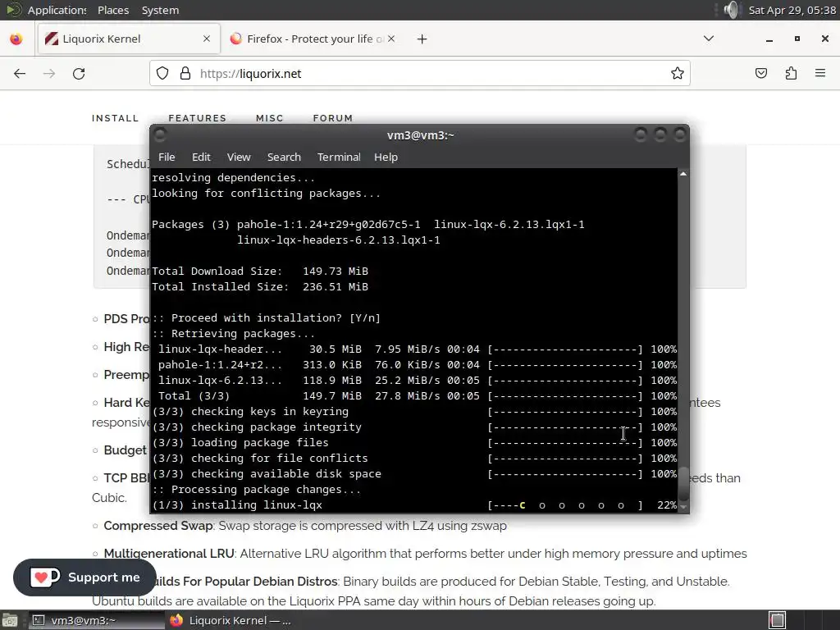This screenshot has height=630, width=840.
Task: Click the looking for conflicting packages line
Action: pyautogui.click(x=267, y=194)
